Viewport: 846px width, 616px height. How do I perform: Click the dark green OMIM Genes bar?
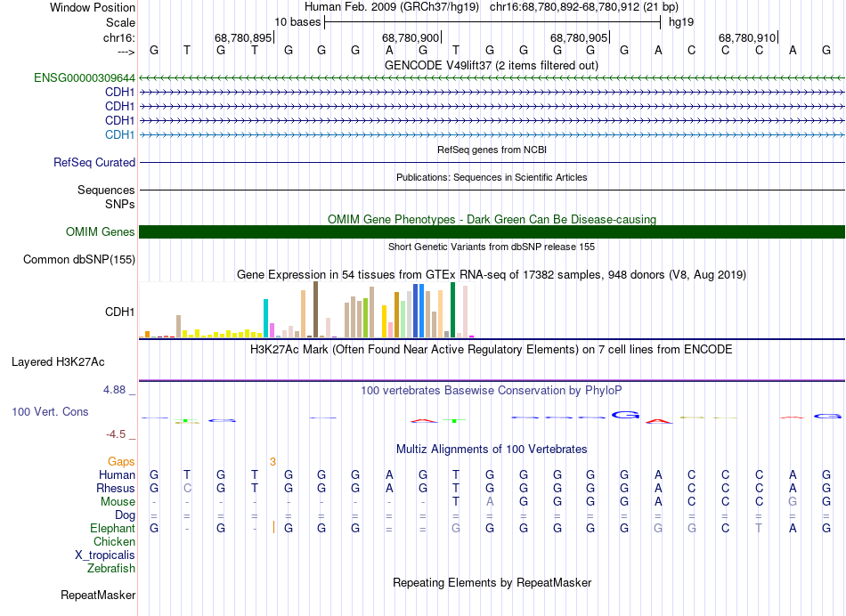(492, 232)
